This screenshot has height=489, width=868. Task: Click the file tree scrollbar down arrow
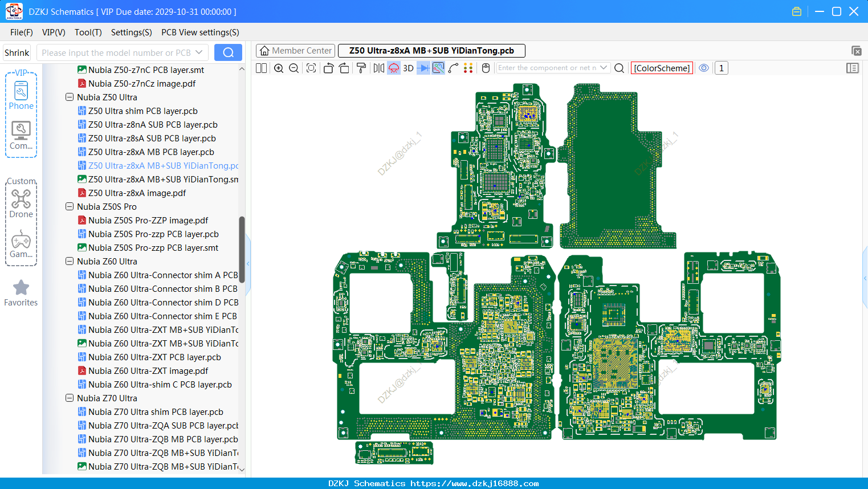coord(242,470)
